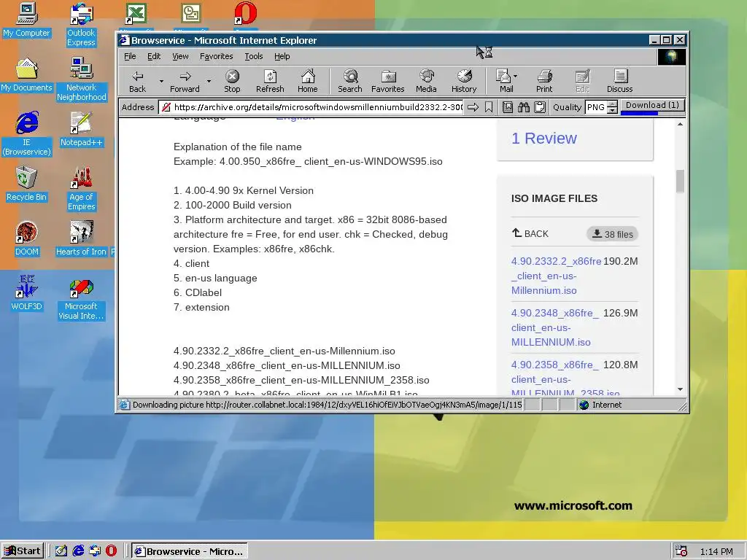Open Microsoft Visual InterDev shortcut
This screenshot has height=560, width=747.
(x=81, y=298)
